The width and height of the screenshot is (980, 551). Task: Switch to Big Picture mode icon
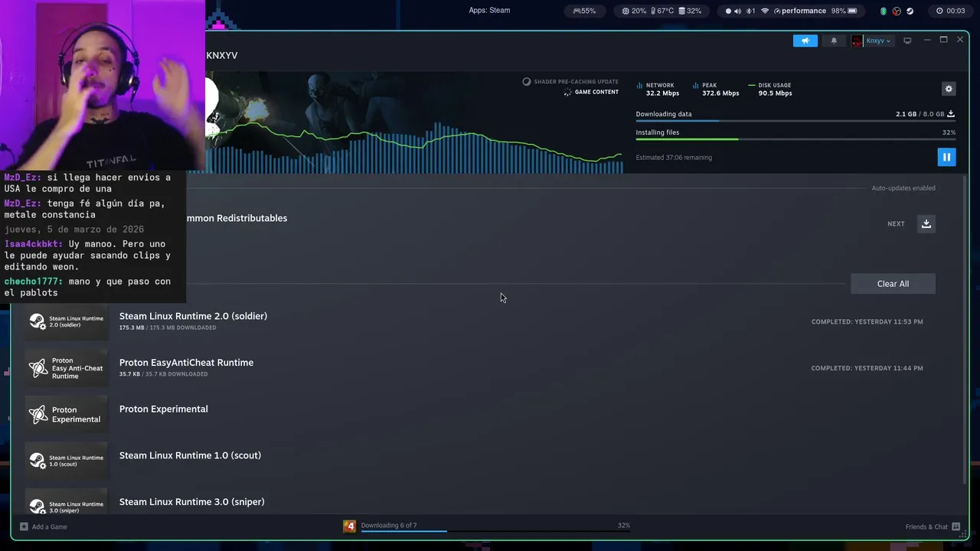(x=907, y=41)
